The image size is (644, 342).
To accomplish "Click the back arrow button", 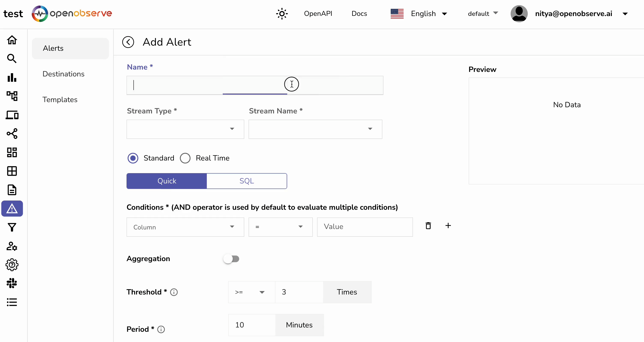I will point(128,42).
